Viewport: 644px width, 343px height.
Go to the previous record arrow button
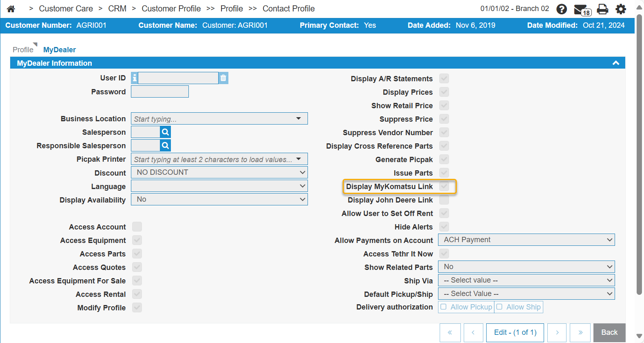pos(473,332)
